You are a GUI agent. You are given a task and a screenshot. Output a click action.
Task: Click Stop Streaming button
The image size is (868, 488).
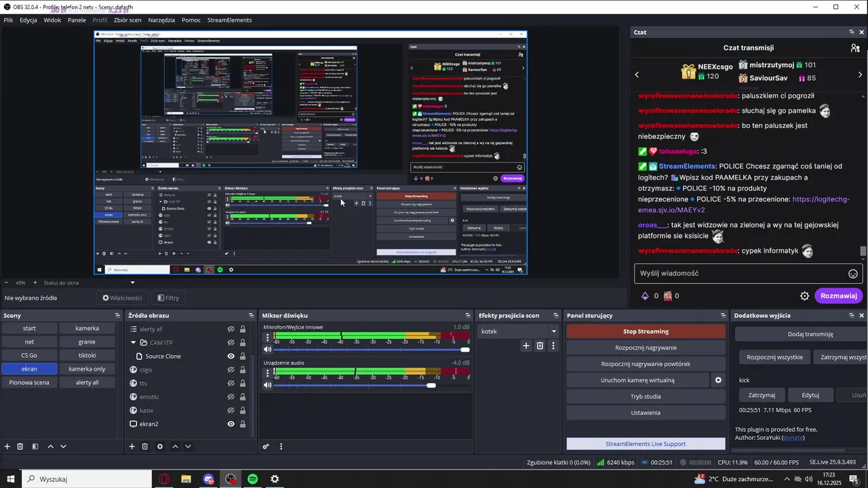[x=646, y=331]
